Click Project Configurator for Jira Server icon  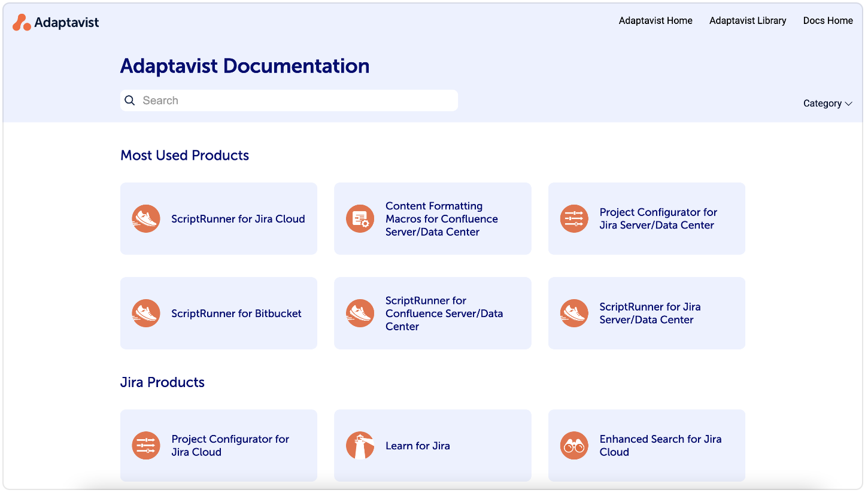575,219
